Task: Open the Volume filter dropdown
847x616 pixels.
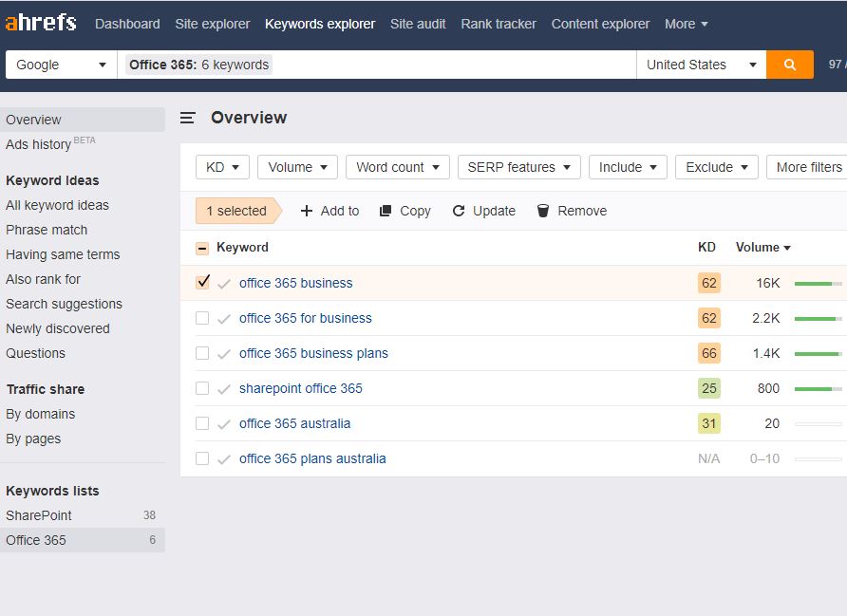Action: click(x=297, y=167)
